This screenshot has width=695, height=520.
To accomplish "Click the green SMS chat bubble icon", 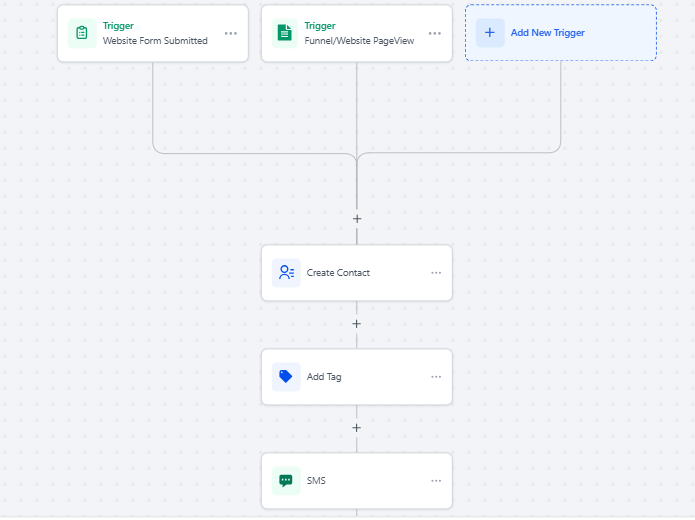I will click(x=286, y=481).
